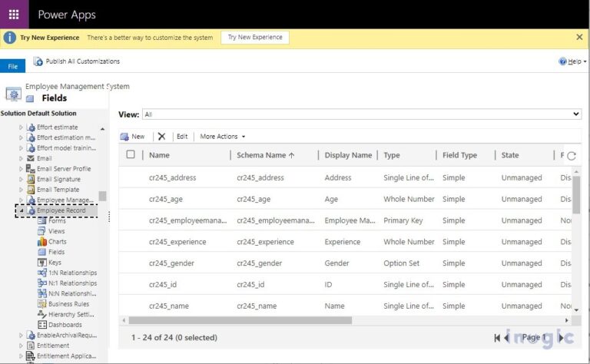
Task: Go to the first page of results
Action: [x=497, y=338]
